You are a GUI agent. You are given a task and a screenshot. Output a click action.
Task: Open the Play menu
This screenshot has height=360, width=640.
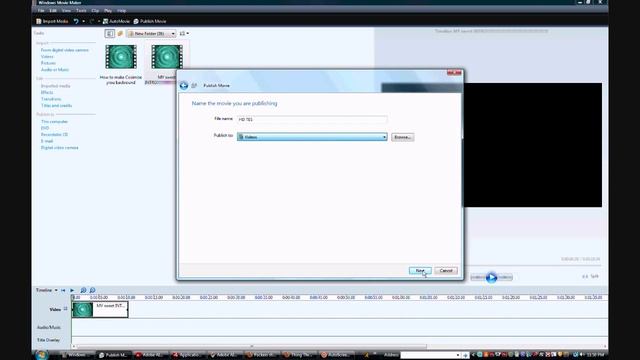108,11
